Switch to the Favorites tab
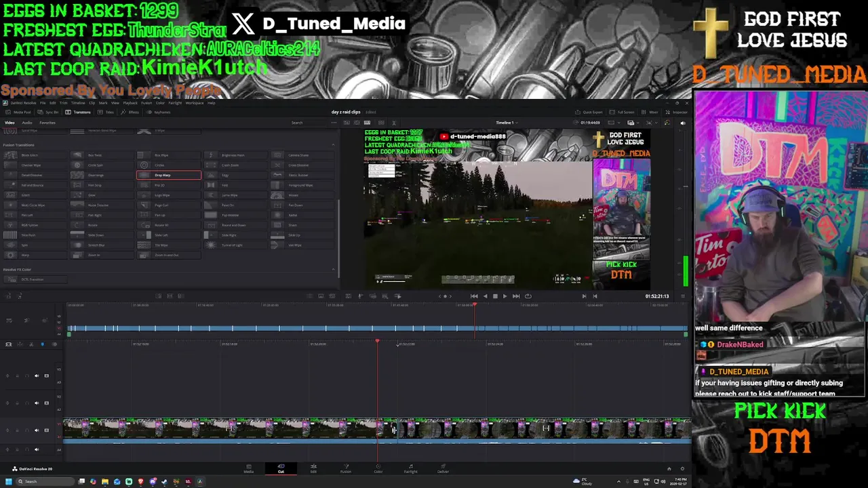Image resolution: width=868 pixels, height=488 pixels. (x=47, y=123)
